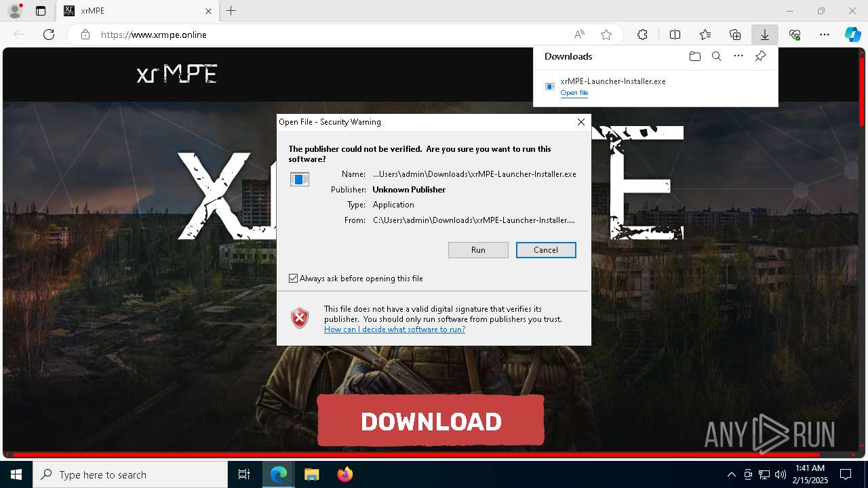Close the Security Warning dialog
The image size is (868, 488).
[x=580, y=122]
